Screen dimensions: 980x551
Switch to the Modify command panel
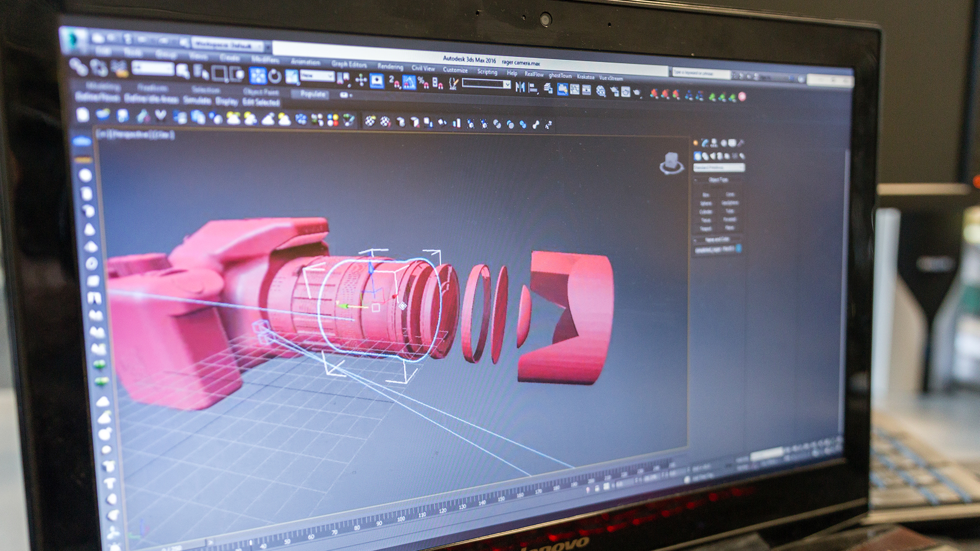(705, 143)
